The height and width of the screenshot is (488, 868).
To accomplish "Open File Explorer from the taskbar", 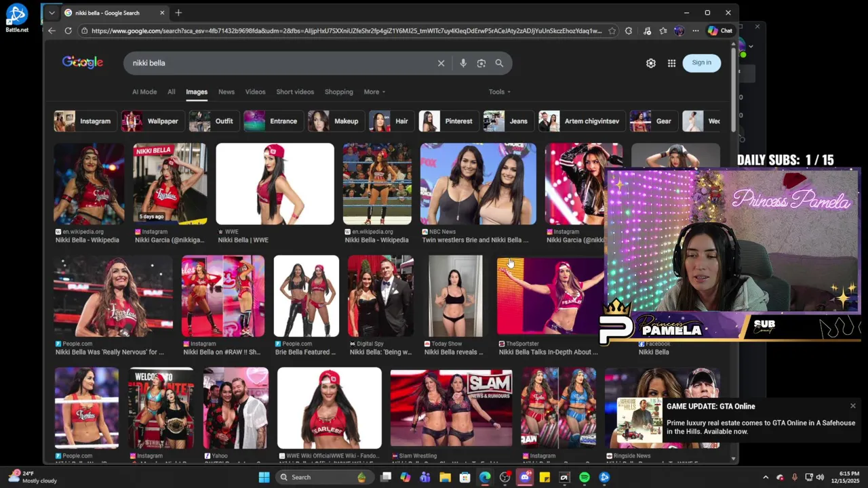I will pos(445,477).
